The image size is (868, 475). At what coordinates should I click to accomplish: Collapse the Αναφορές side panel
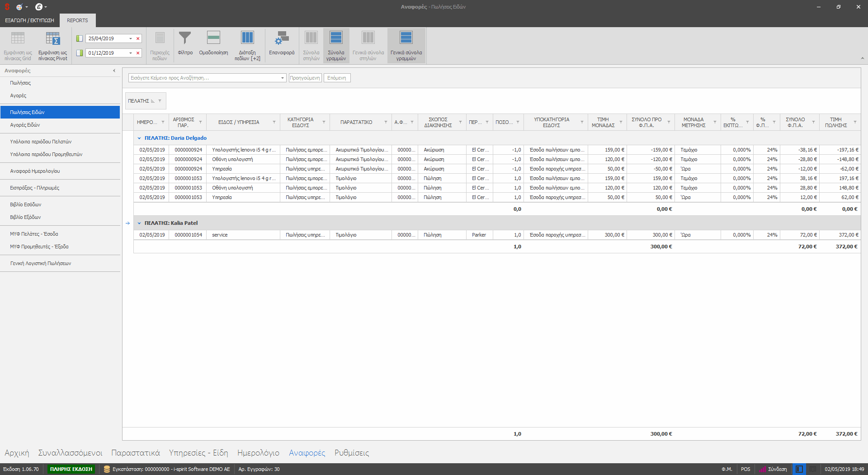(114, 71)
